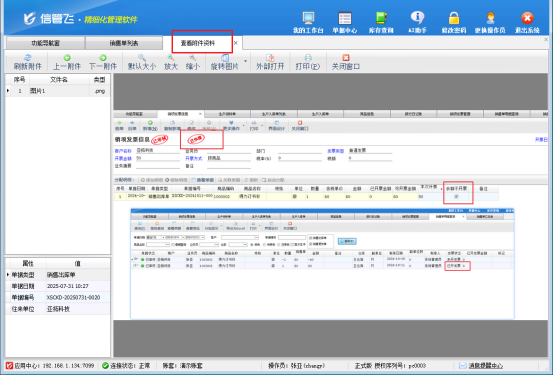Viewport: 554px width, 376px height.
Task: Reset the image to 默认大小
Action: [142, 62]
